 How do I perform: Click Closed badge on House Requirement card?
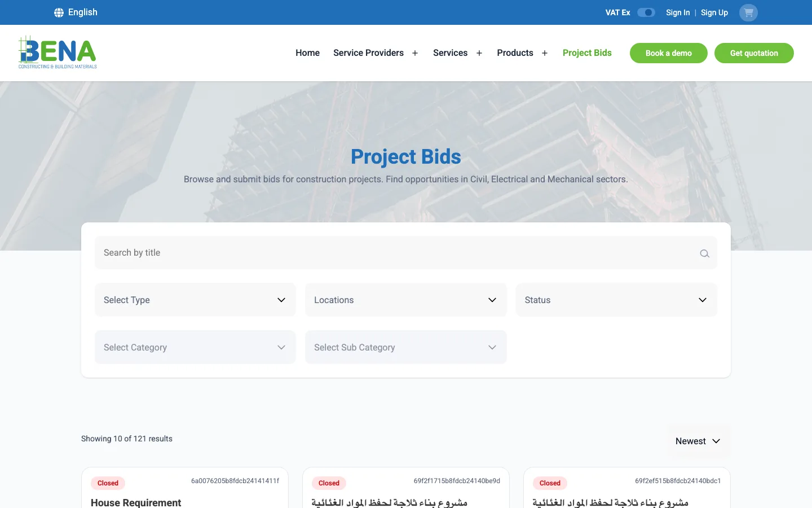[108, 483]
